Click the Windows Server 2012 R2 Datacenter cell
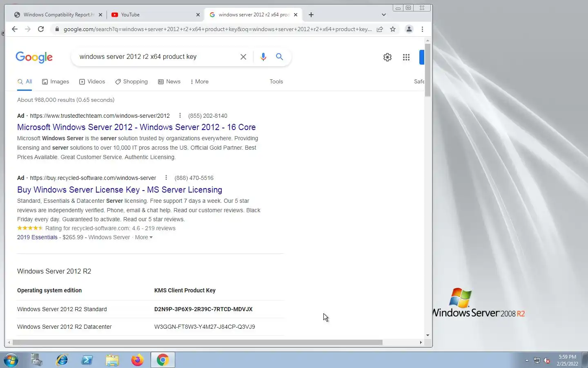The height and width of the screenshot is (368, 588). [x=65, y=327]
